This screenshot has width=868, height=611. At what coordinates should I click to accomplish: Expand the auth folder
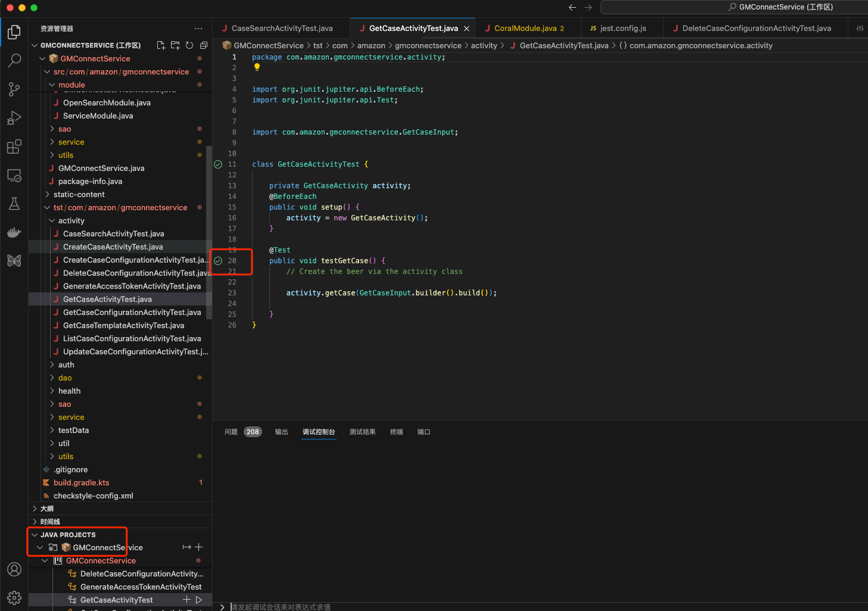click(52, 364)
